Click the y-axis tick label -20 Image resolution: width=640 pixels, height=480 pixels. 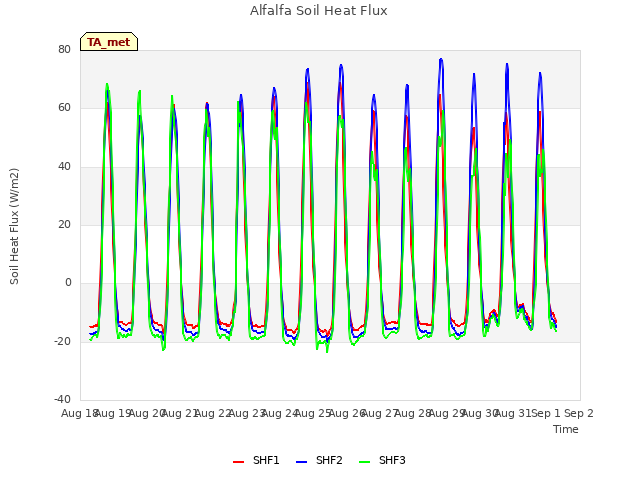[x=63, y=341]
